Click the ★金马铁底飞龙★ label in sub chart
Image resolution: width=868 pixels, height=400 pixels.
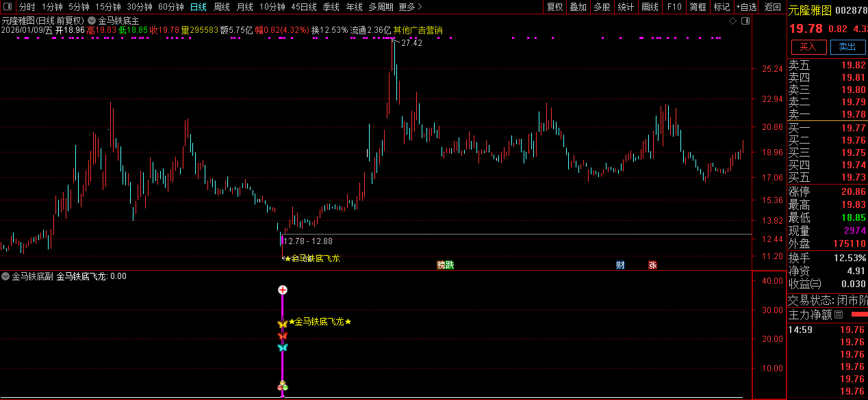(320, 321)
